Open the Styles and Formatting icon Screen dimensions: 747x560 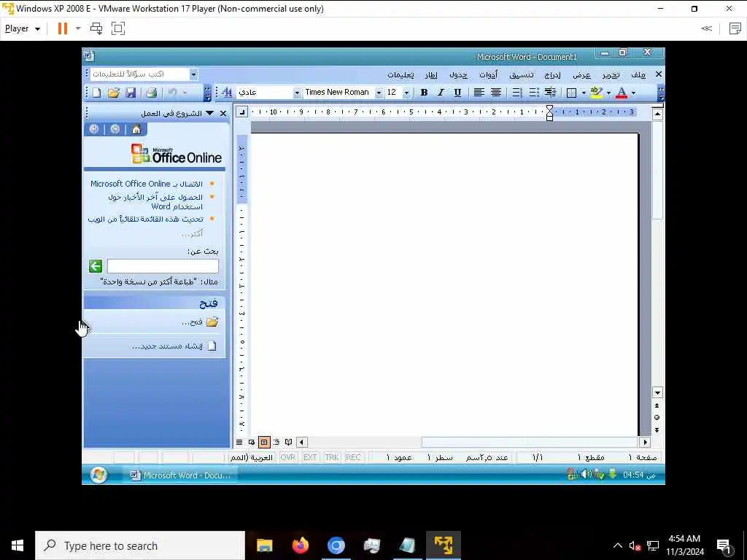(x=227, y=93)
